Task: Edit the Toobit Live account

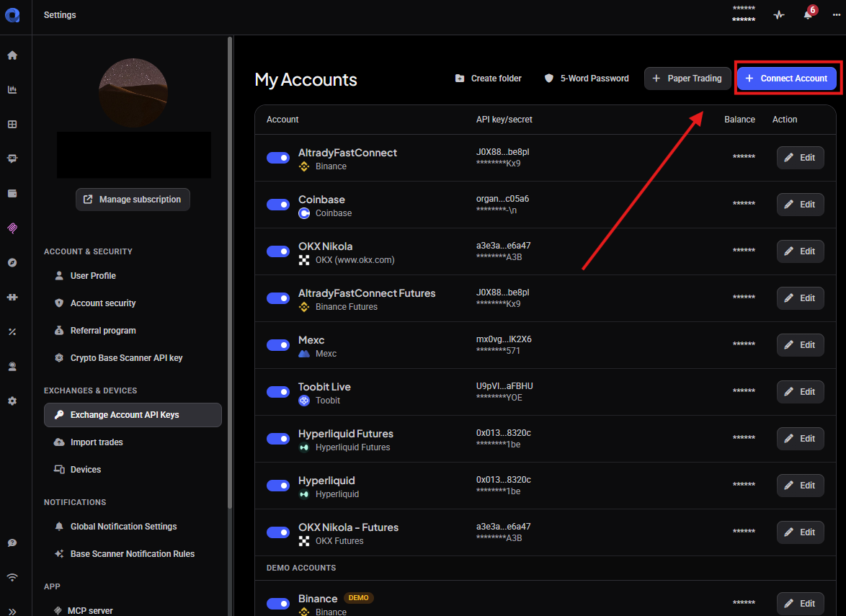Action: (x=800, y=392)
